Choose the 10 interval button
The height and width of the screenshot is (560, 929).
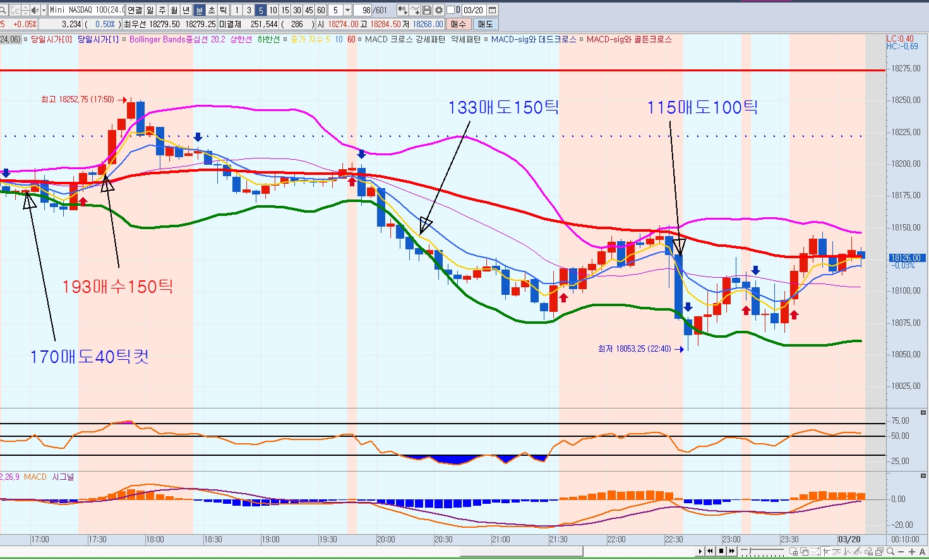[273, 10]
